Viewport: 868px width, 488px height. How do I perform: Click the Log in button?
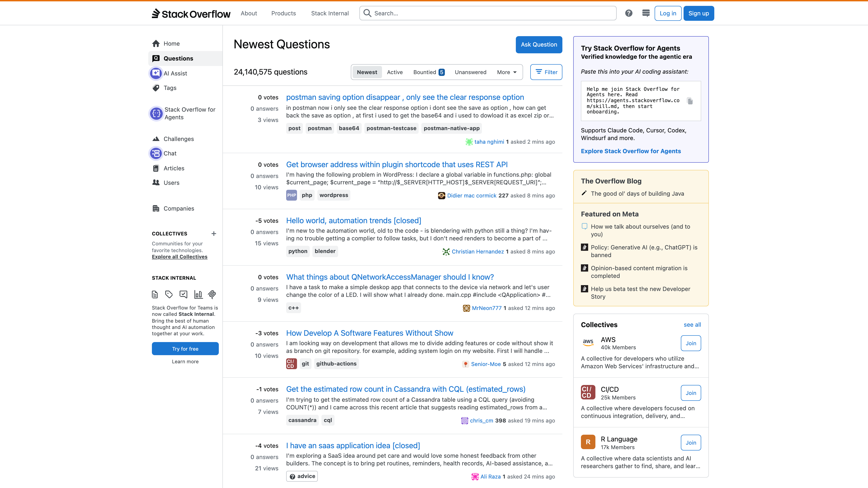point(668,13)
